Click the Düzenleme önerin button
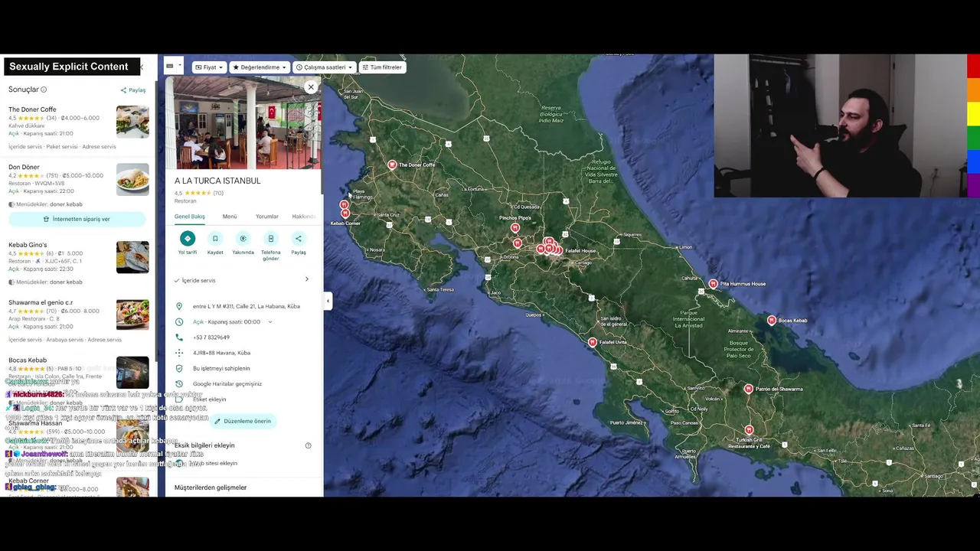The height and width of the screenshot is (551, 980). [243, 421]
